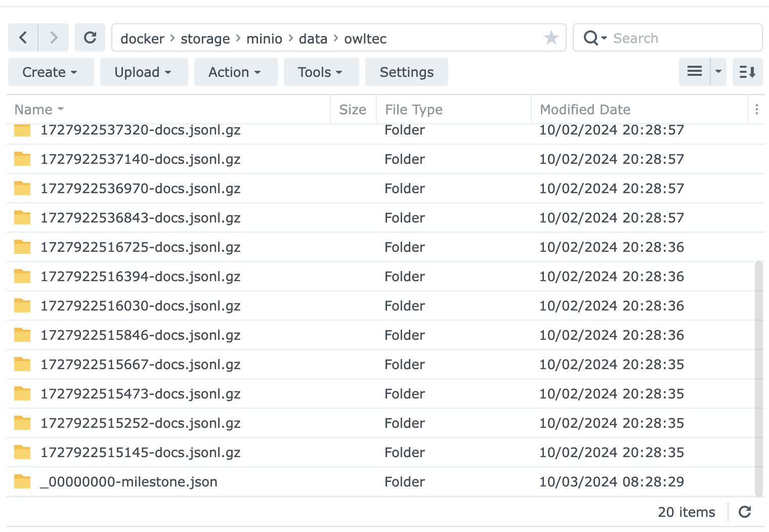
Task: Expand the Tools dropdown menu
Action: tap(321, 72)
